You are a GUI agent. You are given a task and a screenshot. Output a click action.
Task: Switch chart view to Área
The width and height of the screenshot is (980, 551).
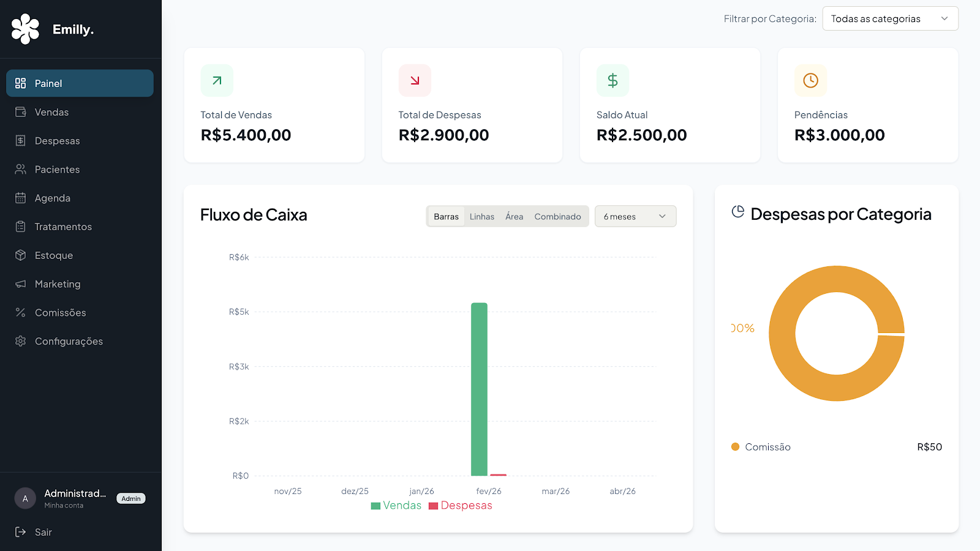pos(514,216)
